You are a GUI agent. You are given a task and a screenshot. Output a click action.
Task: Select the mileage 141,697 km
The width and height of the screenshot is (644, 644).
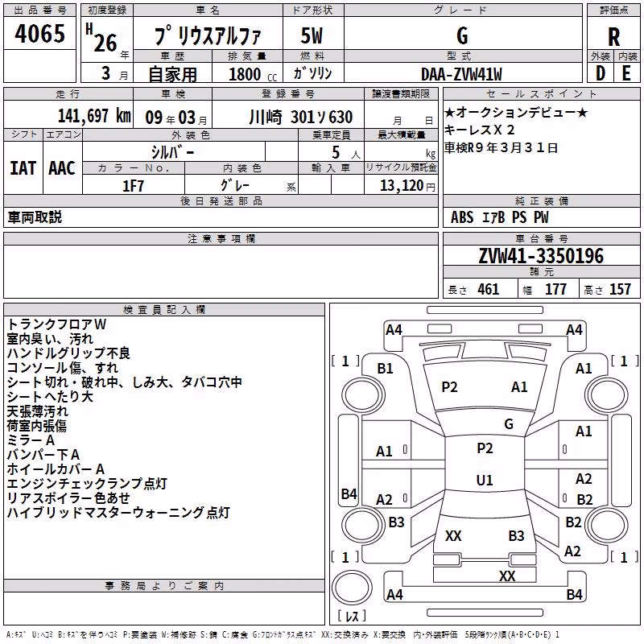point(94,116)
